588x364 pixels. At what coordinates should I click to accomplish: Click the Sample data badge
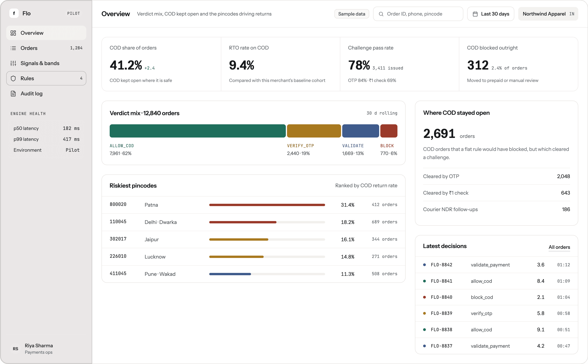point(352,14)
